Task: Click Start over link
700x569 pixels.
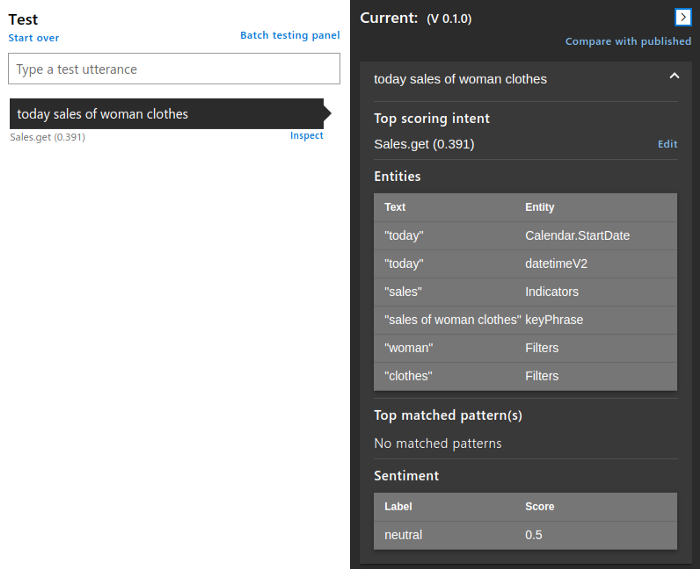Action: point(33,38)
